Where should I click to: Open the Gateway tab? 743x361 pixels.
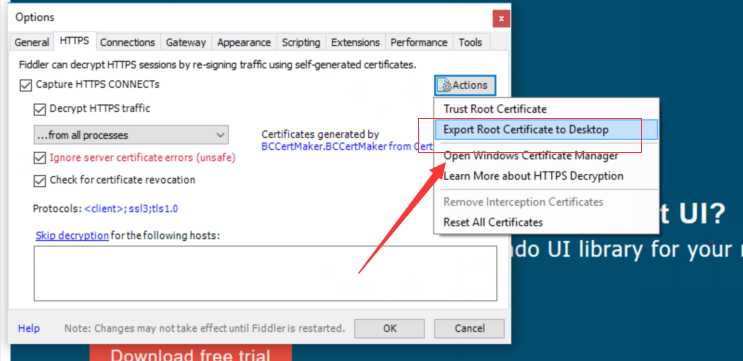(x=186, y=42)
